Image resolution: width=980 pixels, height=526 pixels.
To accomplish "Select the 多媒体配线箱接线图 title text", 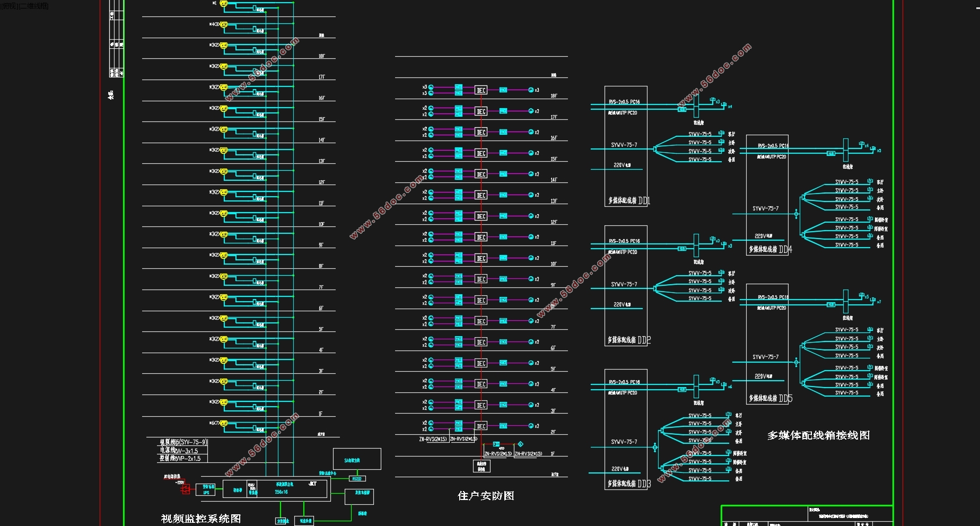I will (818, 435).
